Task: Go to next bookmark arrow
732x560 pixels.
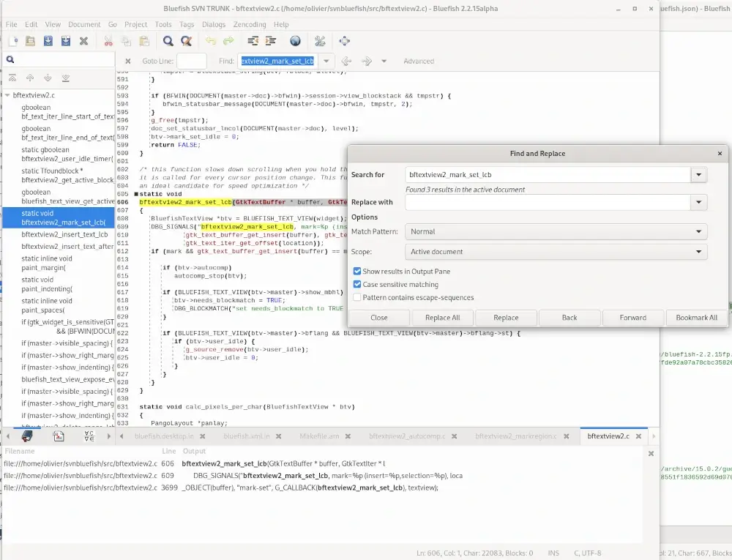Action: click(x=48, y=78)
